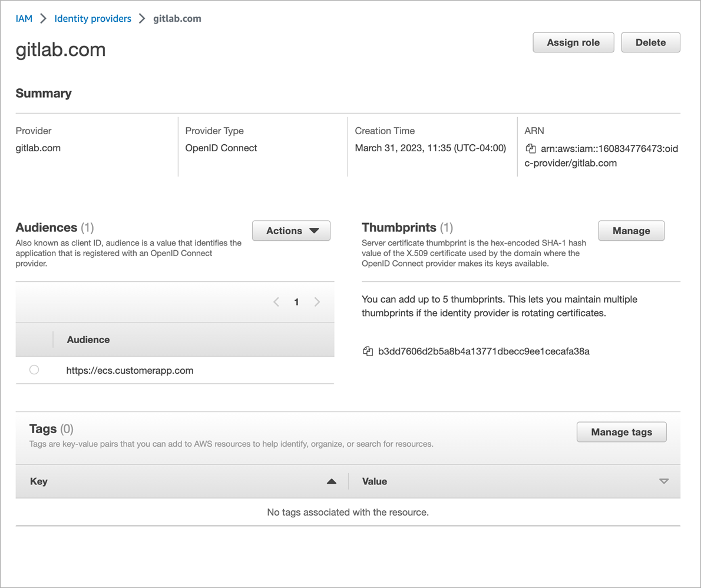This screenshot has height=588, width=701.
Task: Open Manage tags
Action: [x=621, y=432]
